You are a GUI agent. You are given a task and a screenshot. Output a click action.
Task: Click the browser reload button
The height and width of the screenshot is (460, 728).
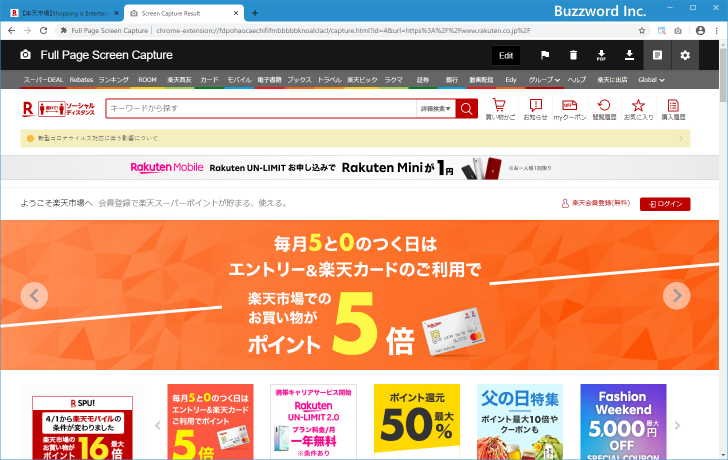43,31
